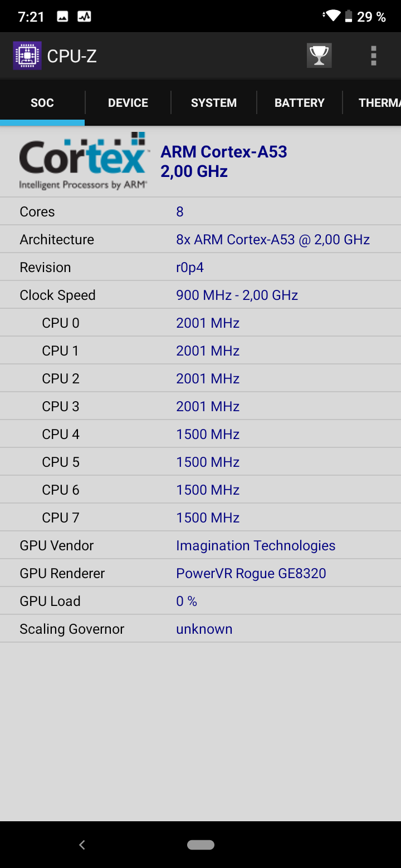Tap the Architecture row value

coord(273,239)
